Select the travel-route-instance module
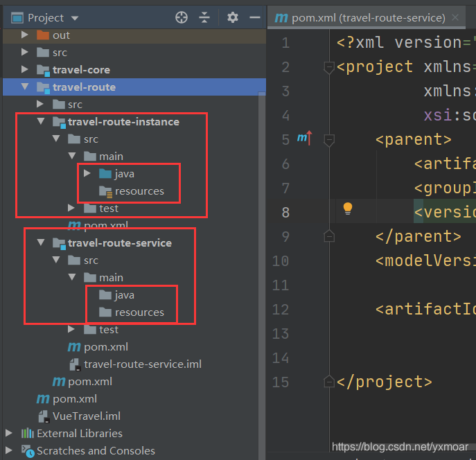 click(123, 122)
